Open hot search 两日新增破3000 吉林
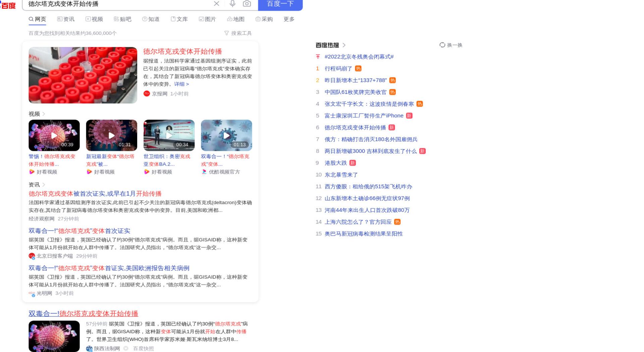 coord(371,151)
